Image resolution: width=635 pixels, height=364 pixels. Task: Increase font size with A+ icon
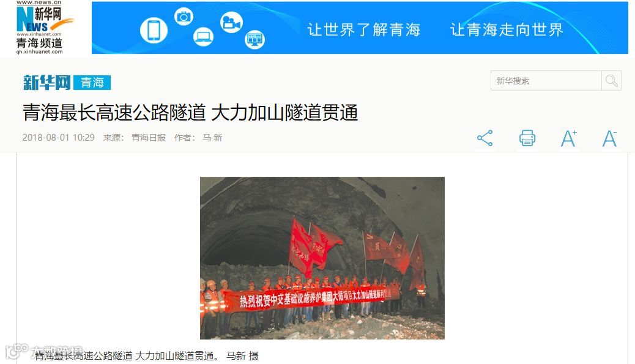coord(568,138)
